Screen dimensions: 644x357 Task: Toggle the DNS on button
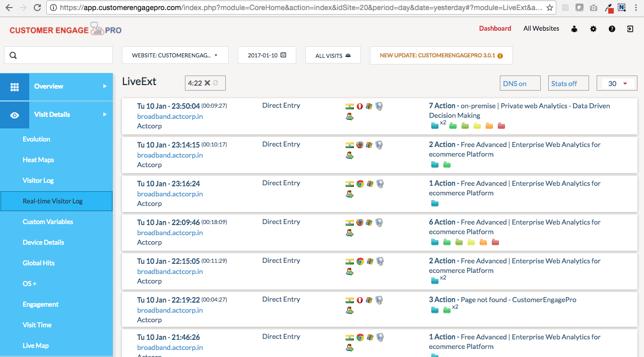pos(520,84)
